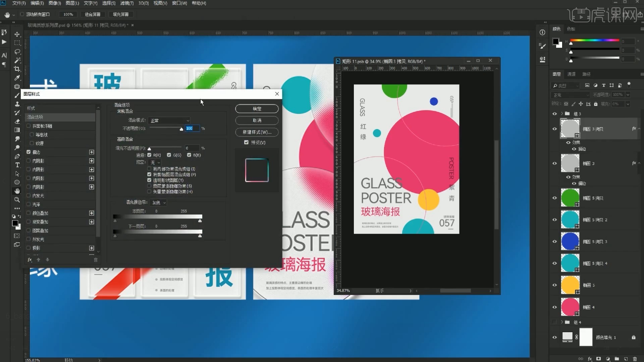The image size is (644, 362).
Task: Select the Move tool
Action: click(x=17, y=34)
